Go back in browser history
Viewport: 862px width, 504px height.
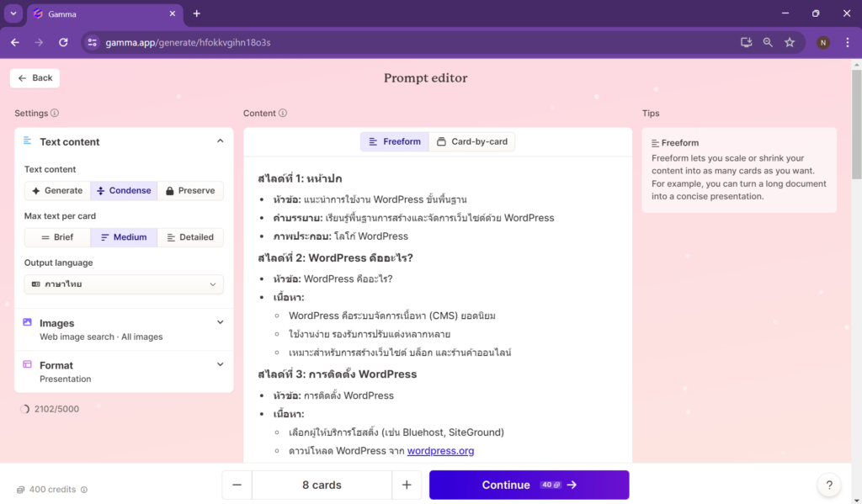click(15, 42)
